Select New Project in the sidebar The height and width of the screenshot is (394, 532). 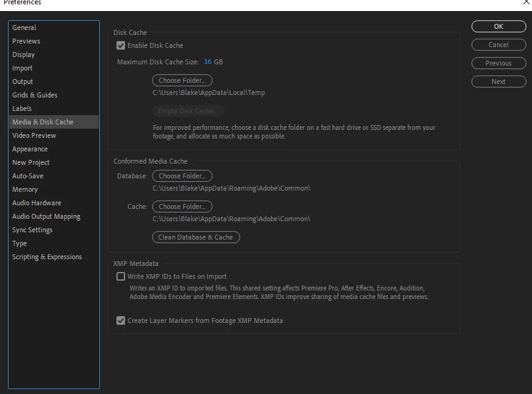pos(53,162)
